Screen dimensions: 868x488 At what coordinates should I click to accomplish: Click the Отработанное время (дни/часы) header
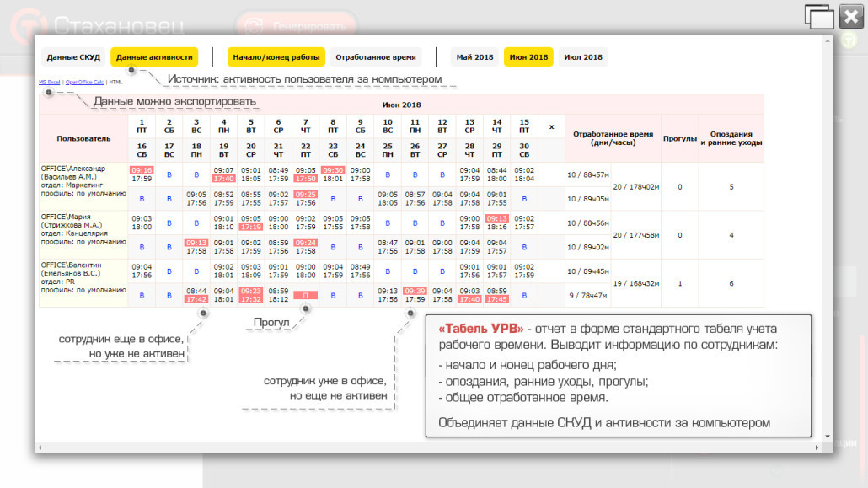point(613,138)
